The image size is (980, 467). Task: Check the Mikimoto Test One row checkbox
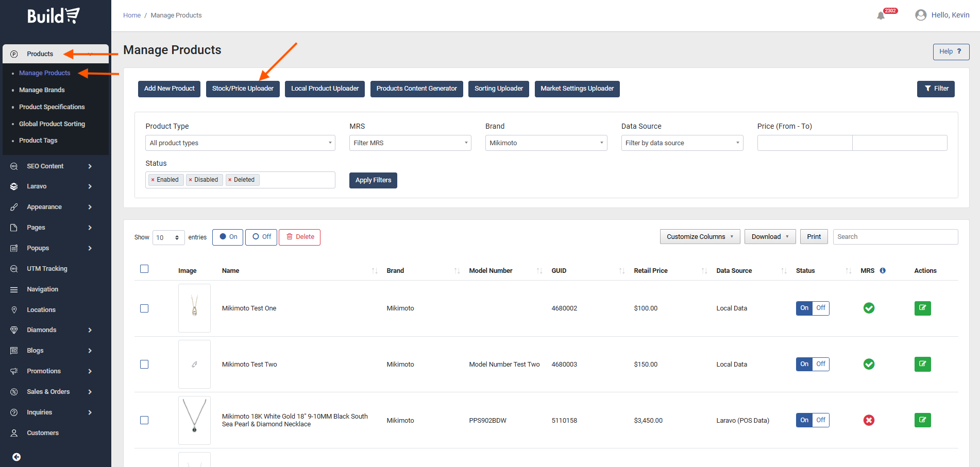(x=144, y=308)
